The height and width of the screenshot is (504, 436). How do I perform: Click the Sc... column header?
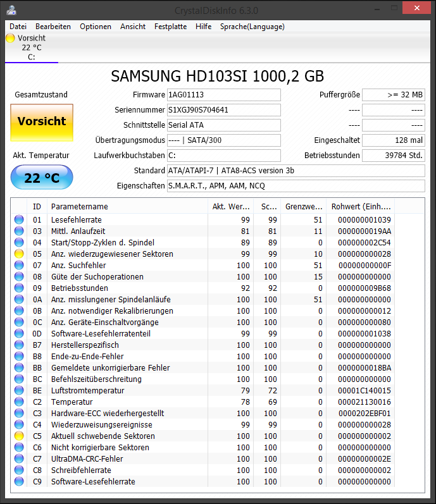pos(267,206)
